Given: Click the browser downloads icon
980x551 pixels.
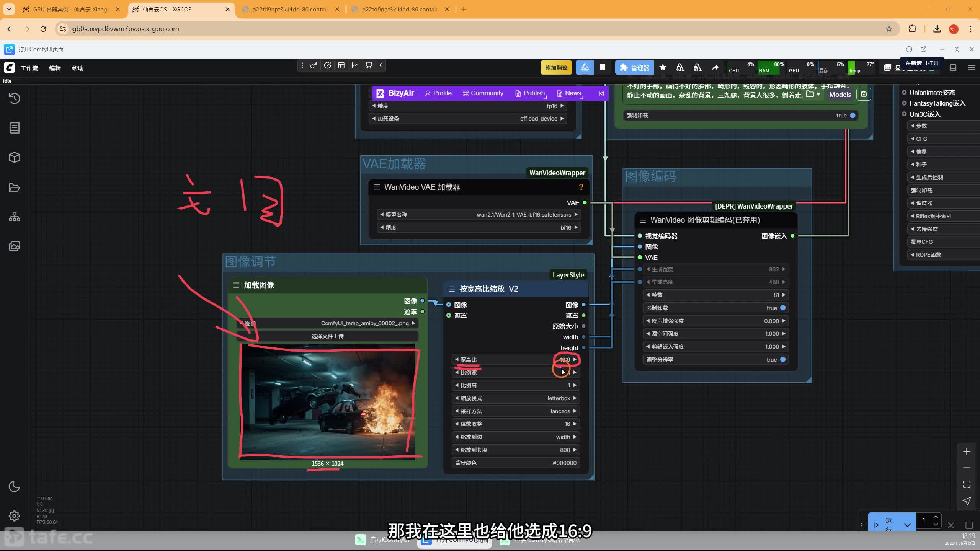Looking at the screenshot, I should coord(937,29).
